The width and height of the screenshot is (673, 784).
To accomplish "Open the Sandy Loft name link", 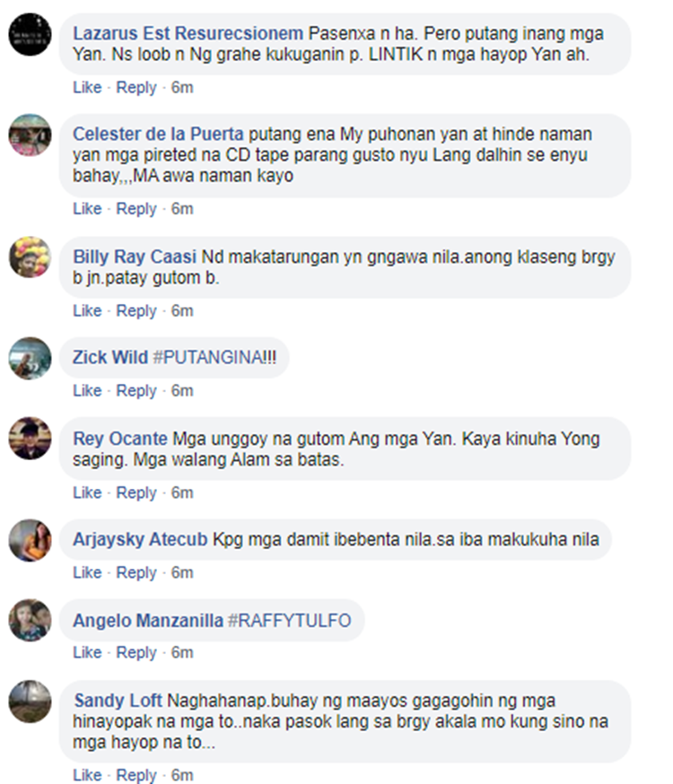I will pos(118,701).
